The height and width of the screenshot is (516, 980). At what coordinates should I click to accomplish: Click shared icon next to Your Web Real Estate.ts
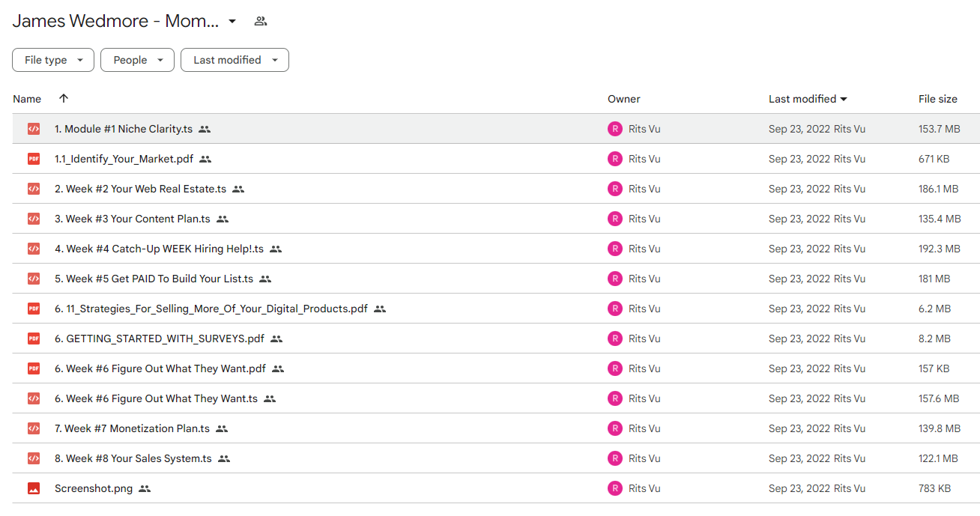tap(238, 189)
